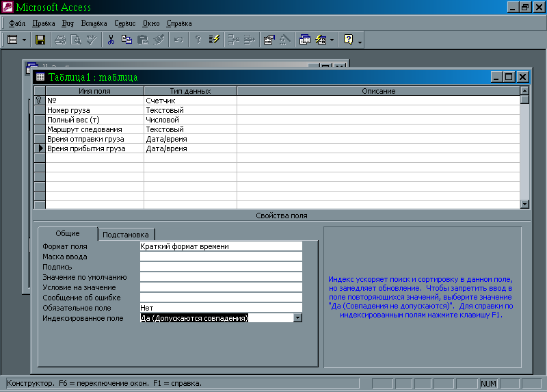Activate the Format Painter brush icon

click(x=159, y=40)
